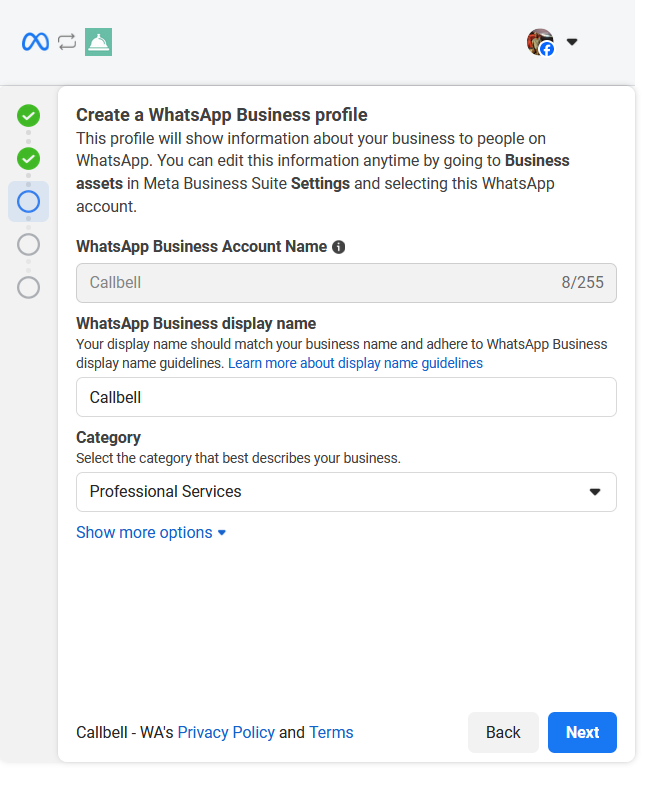Click the 8/255 character counter
Image resolution: width=657 pixels, height=788 pixels.
pyautogui.click(x=583, y=283)
